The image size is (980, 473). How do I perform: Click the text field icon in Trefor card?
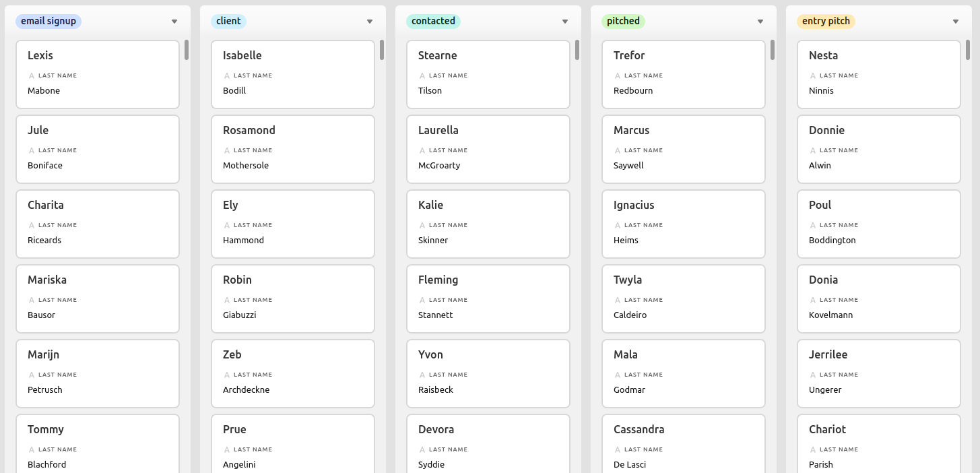(x=618, y=76)
